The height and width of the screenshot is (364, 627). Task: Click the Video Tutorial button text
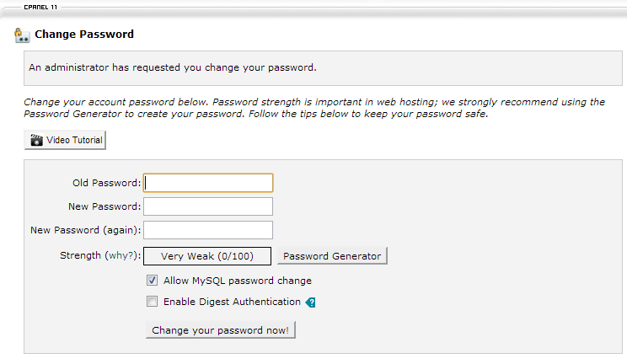[x=74, y=140]
